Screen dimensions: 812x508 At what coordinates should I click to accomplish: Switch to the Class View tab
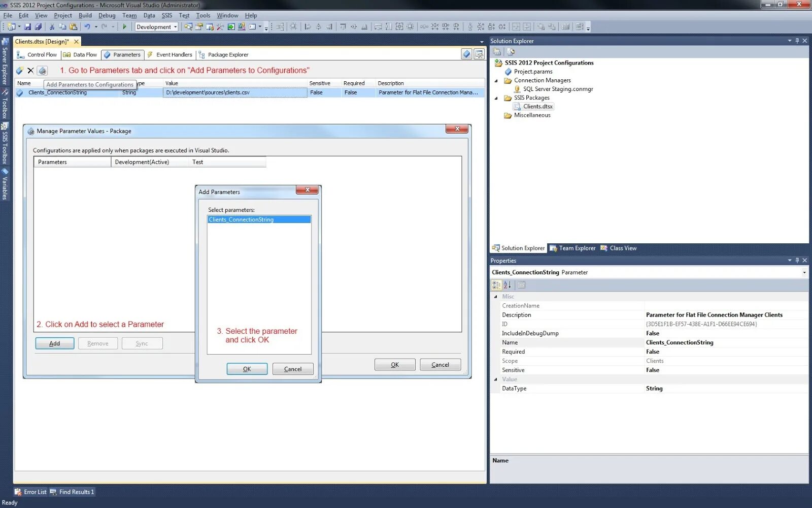point(619,248)
